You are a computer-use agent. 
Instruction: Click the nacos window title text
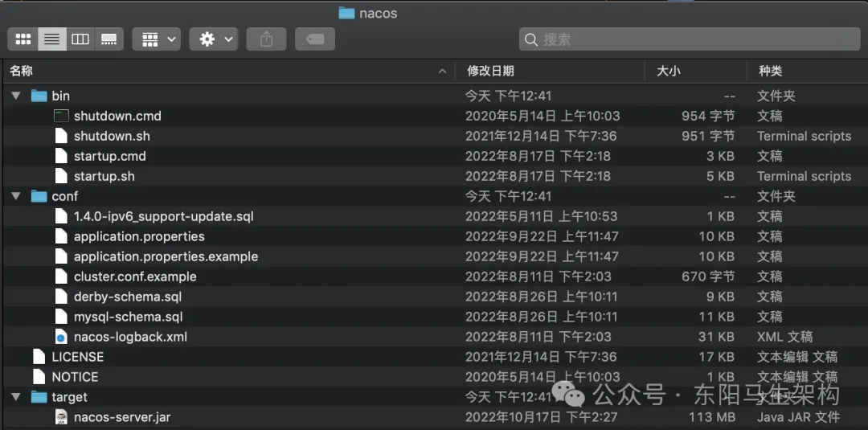click(x=378, y=14)
